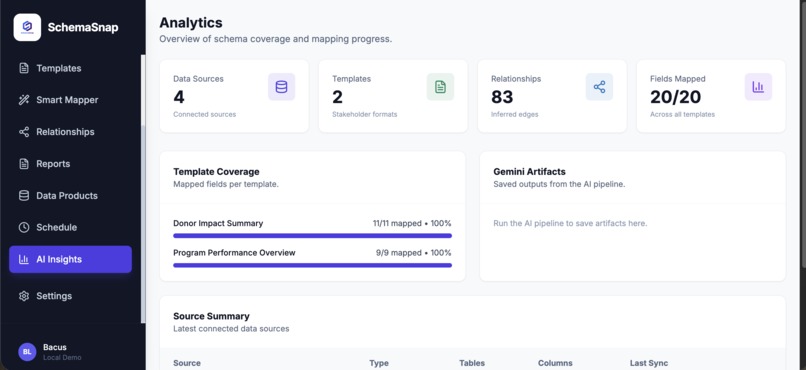Click the Donor Impact Summary progress bar

click(313, 236)
